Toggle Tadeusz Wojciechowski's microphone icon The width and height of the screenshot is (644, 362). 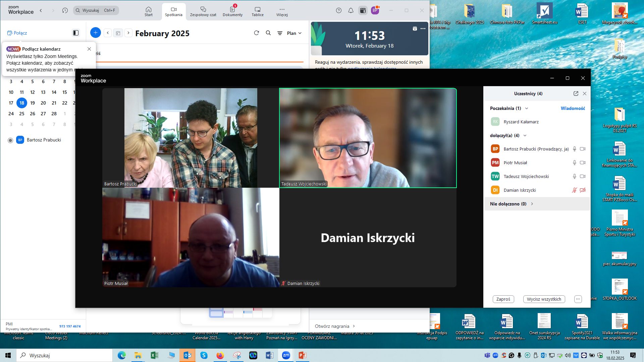tap(575, 176)
